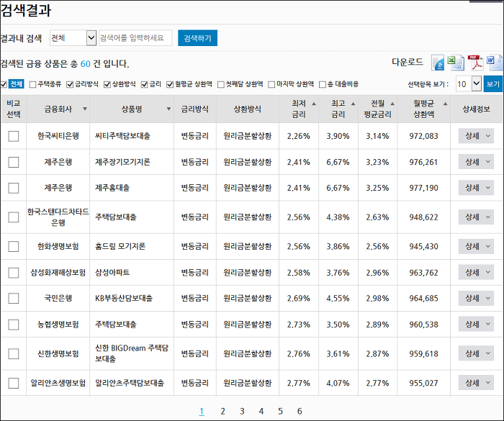Go to results page 5
504x421 pixels.
coord(280,412)
